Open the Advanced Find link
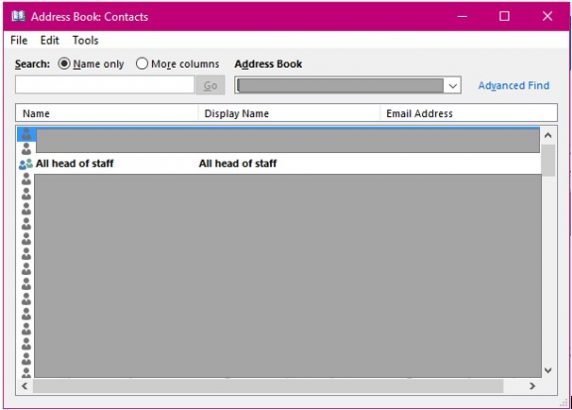Viewport: 572px width, 410px height. [x=514, y=86]
